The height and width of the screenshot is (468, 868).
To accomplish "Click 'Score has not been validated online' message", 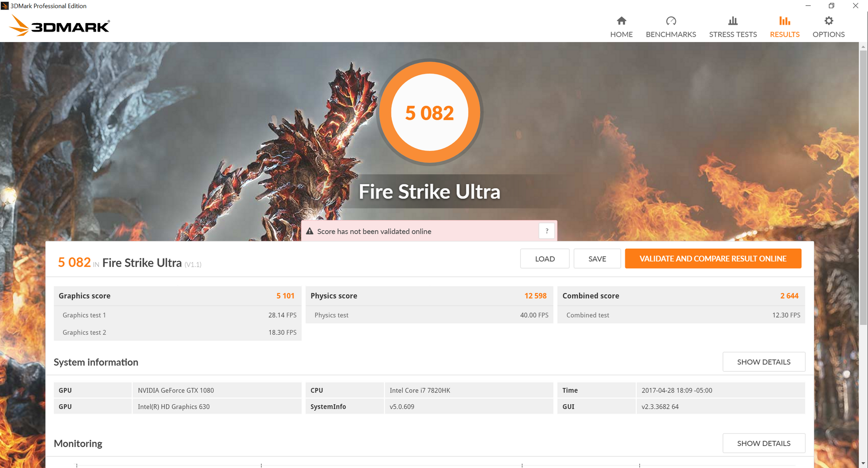I will pos(374,231).
